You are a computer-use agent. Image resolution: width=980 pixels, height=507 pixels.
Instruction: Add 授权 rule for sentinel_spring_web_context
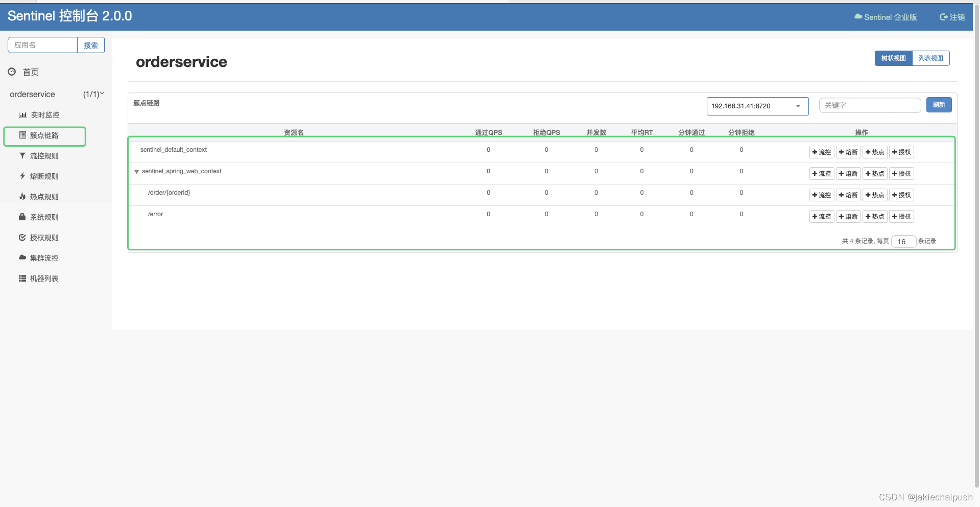[901, 174]
